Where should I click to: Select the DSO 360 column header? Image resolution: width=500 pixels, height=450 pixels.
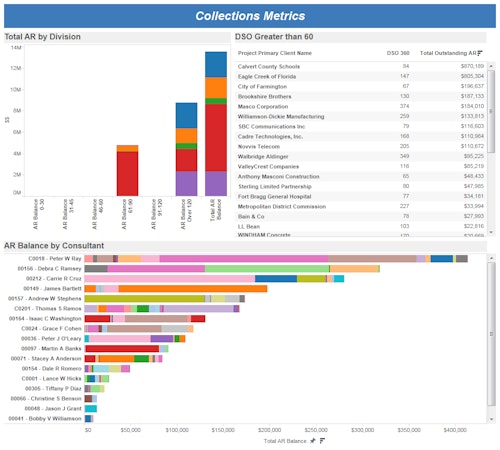point(398,53)
